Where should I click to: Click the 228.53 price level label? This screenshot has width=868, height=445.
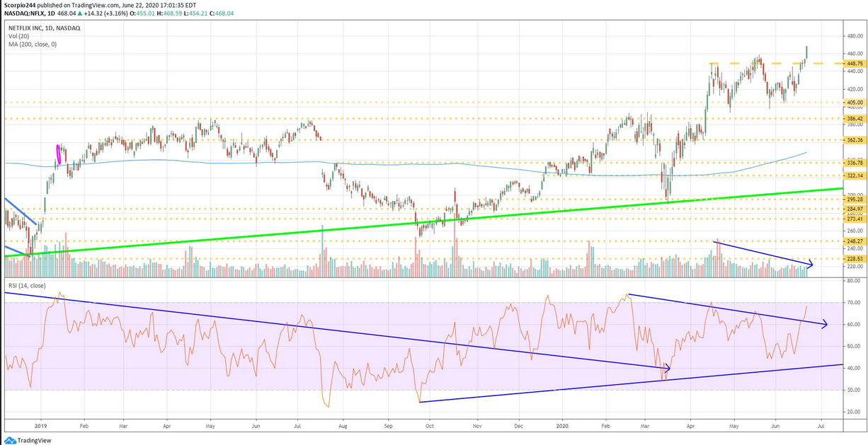854,259
